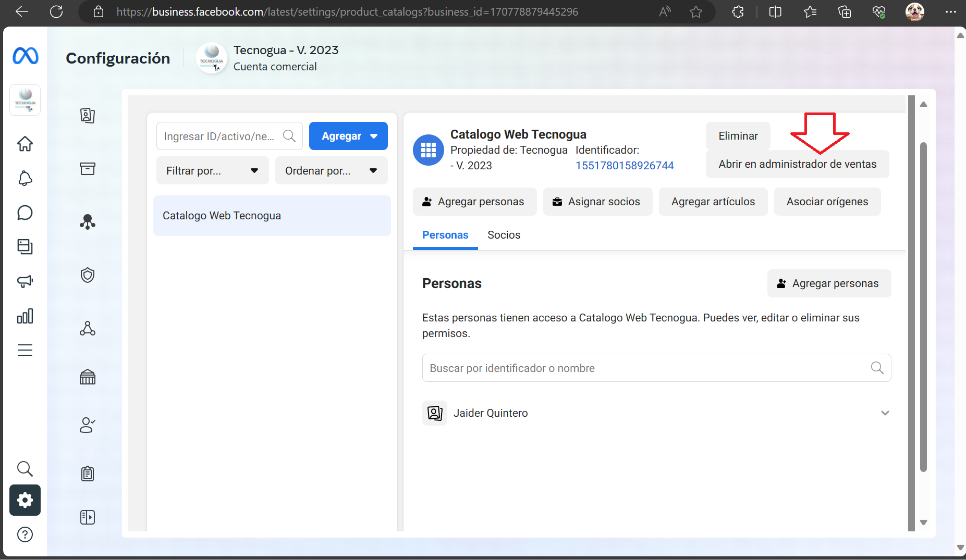Open browser favorites list icon
This screenshot has height=560, width=966.
[810, 11]
